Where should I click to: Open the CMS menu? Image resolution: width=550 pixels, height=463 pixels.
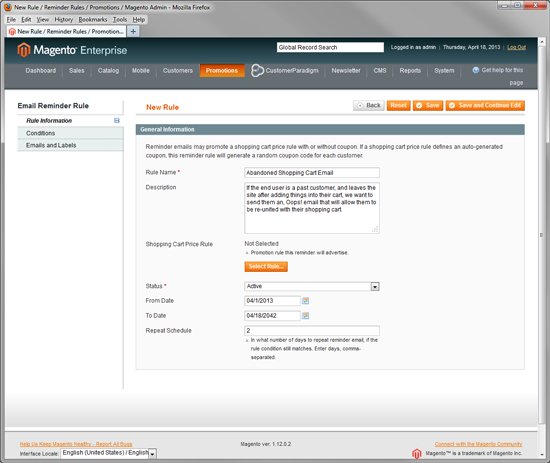(380, 71)
